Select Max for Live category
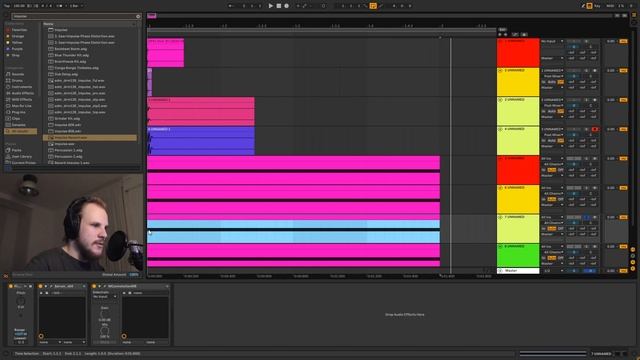 (21, 106)
